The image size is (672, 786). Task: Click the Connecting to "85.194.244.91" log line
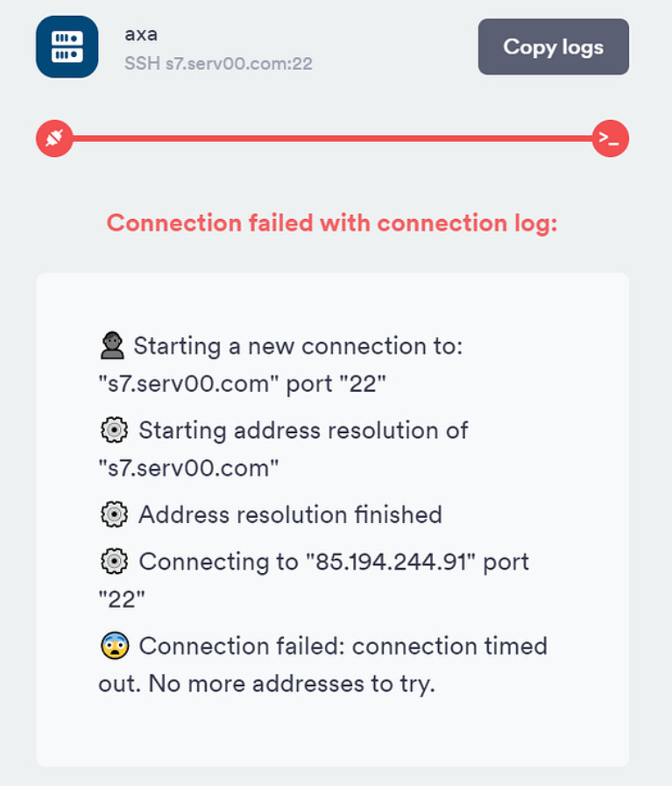pos(314,580)
